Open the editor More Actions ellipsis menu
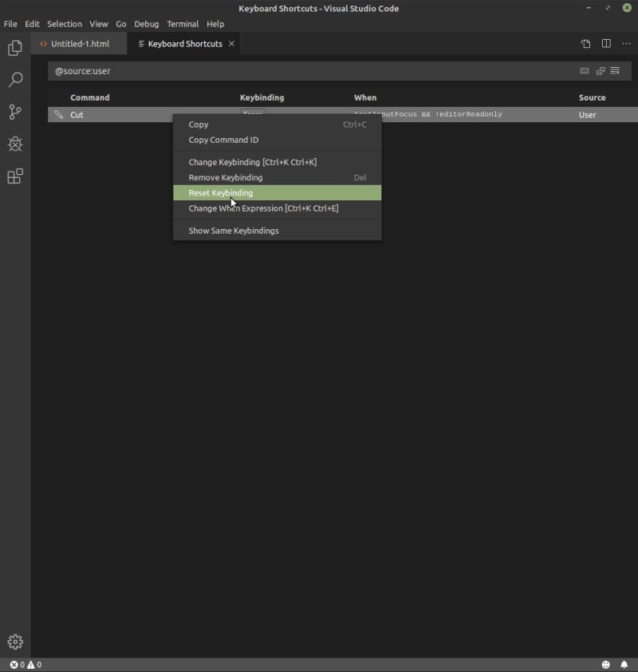Image resolution: width=638 pixels, height=672 pixels. pos(626,44)
